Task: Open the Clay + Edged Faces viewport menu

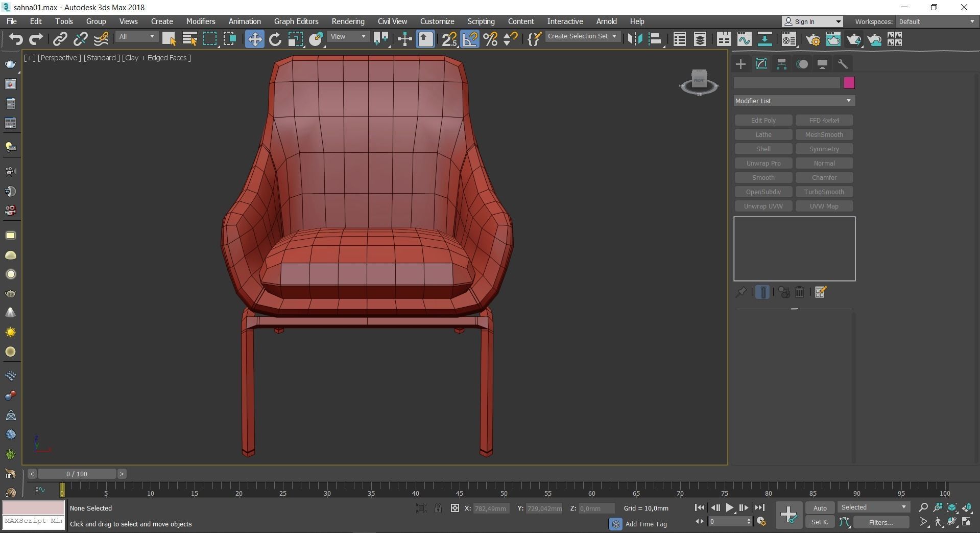Action: point(157,58)
